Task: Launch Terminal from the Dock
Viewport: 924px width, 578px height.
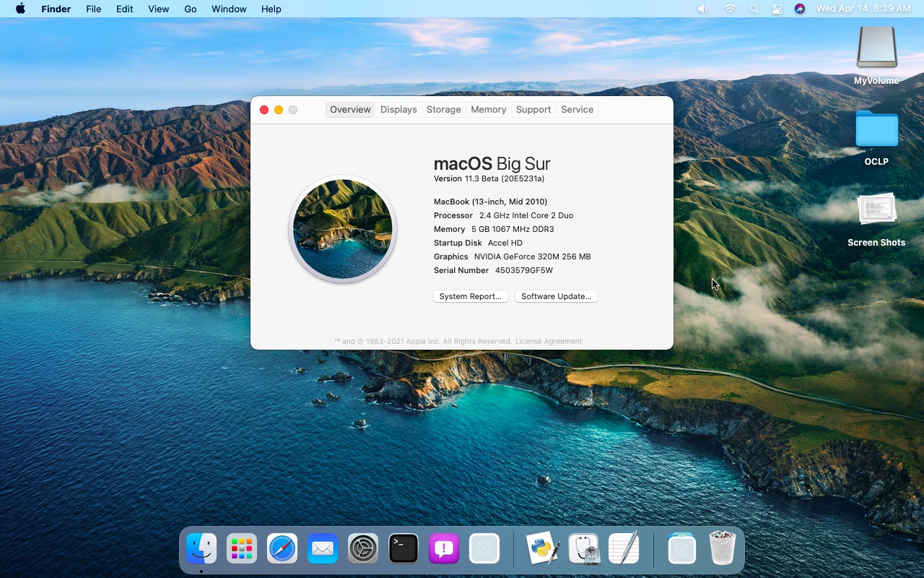Action: point(404,549)
